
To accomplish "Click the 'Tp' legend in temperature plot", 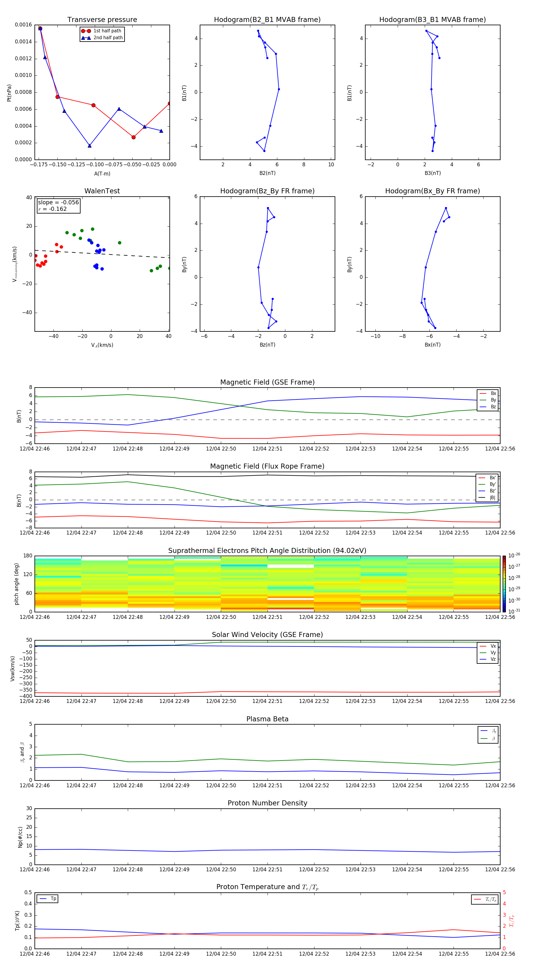I will (x=47, y=899).
